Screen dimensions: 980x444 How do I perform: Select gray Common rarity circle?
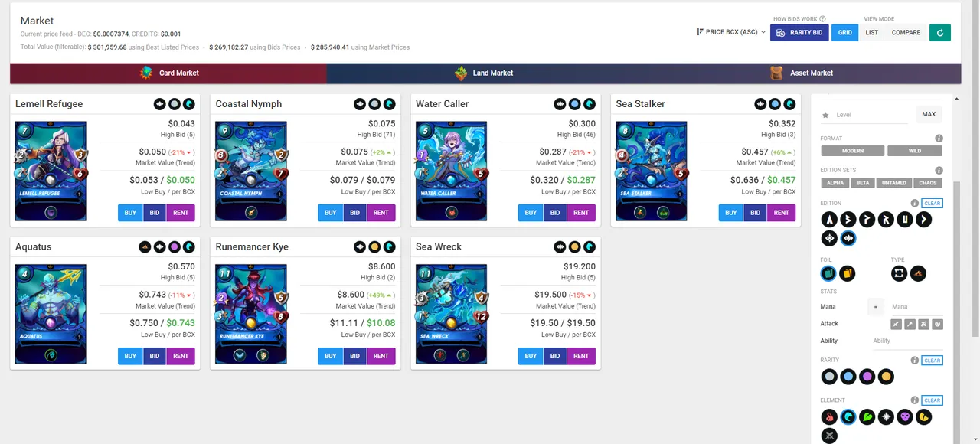coord(829,377)
